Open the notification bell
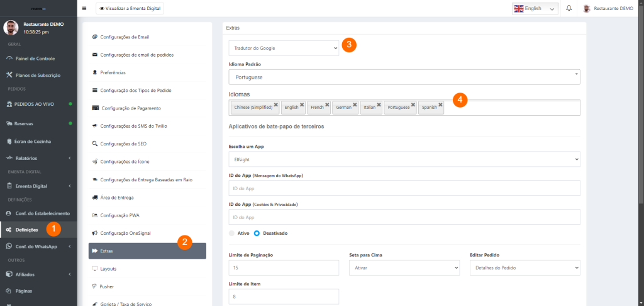644x306 pixels. [569, 9]
